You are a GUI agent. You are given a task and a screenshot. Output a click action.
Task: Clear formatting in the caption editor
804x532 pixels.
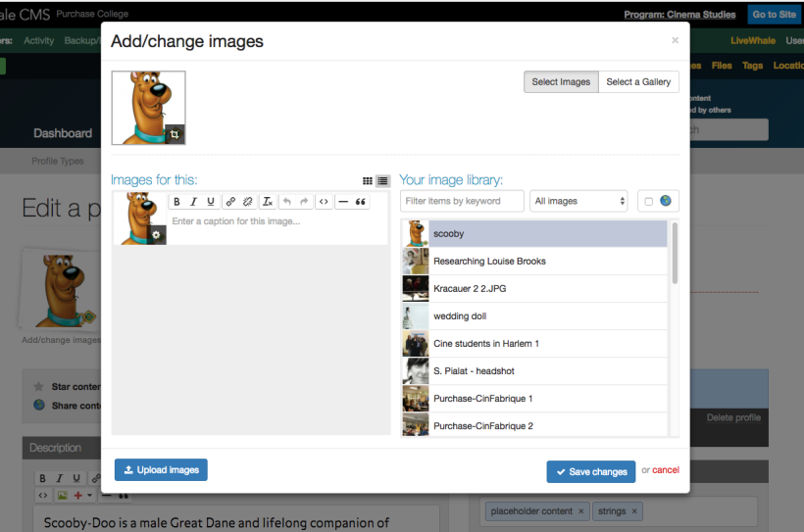(x=267, y=202)
